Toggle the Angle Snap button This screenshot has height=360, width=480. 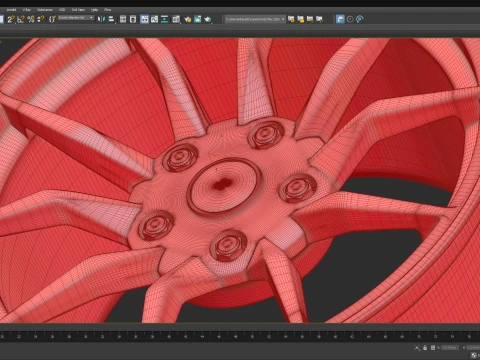tap(21, 19)
